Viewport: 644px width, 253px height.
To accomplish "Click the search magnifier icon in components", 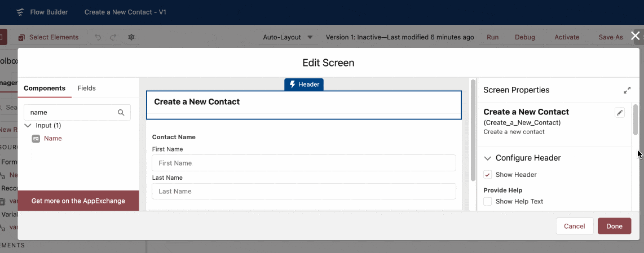I will 121,112.
